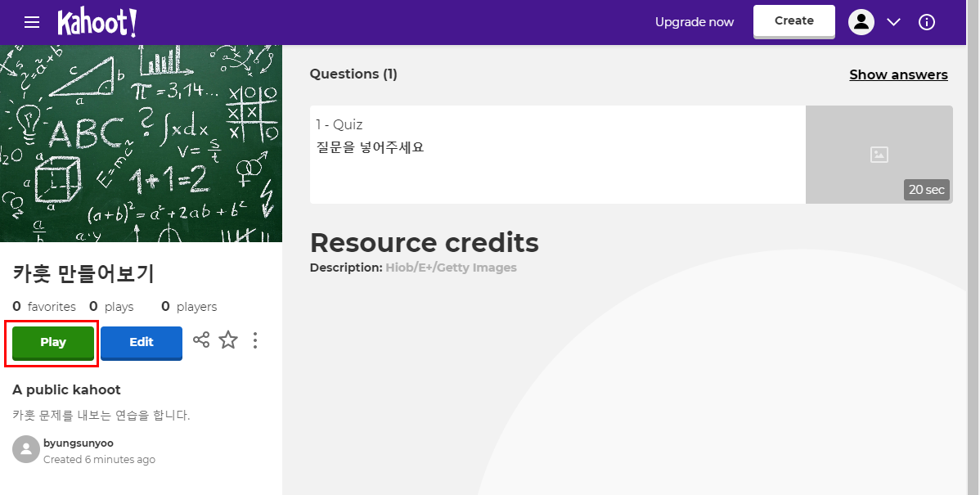This screenshot has width=980, height=495.
Task: Click Show answers link
Action: [x=898, y=74]
